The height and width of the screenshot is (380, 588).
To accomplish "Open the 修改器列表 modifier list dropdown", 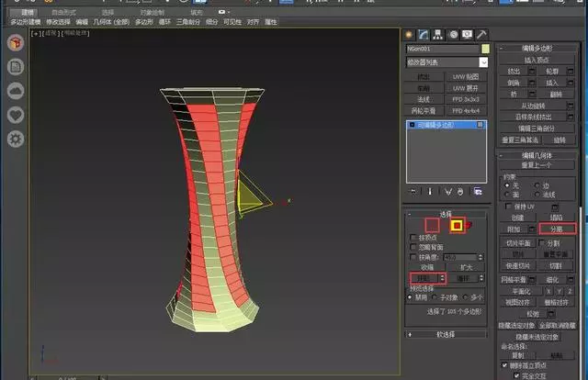I will (447, 61).
